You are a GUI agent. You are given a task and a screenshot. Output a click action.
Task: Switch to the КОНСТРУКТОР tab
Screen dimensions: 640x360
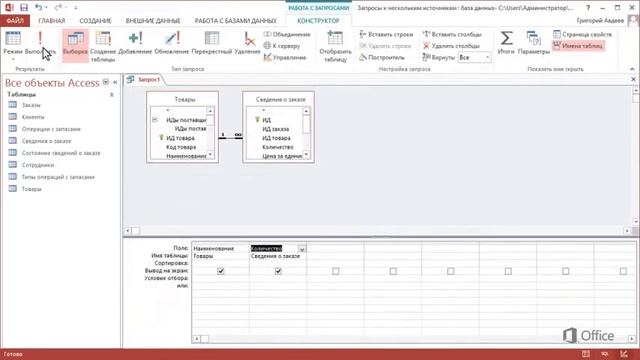tap(318, 20)
